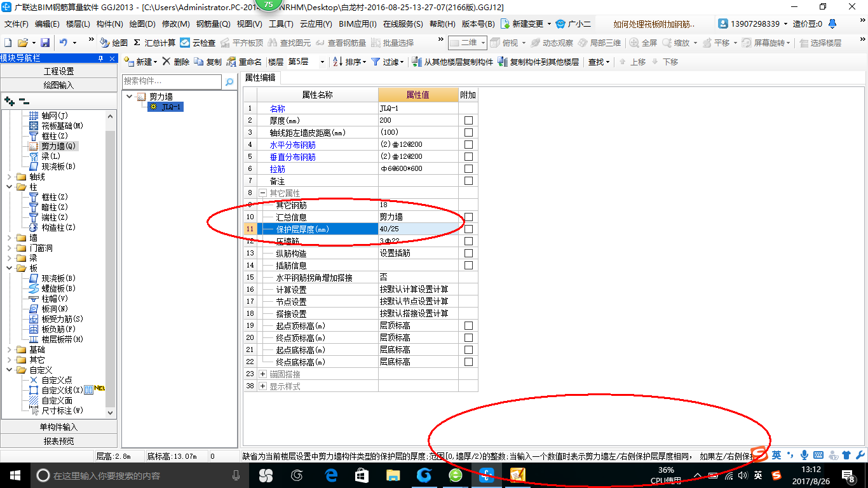Select the 属性编辑 tab
This screenshot has width=868, height=488.
[261, 78]
